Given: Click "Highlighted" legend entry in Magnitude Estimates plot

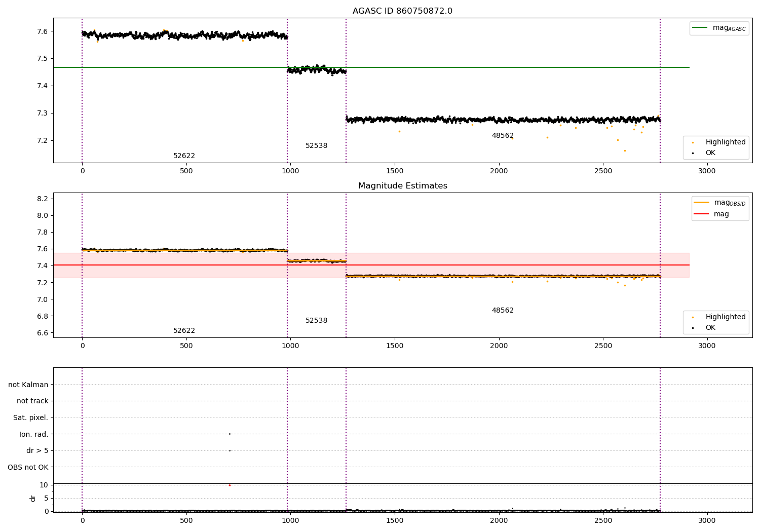Looking at the screenshot, I should pyautogui.click(x=719, y=317).
